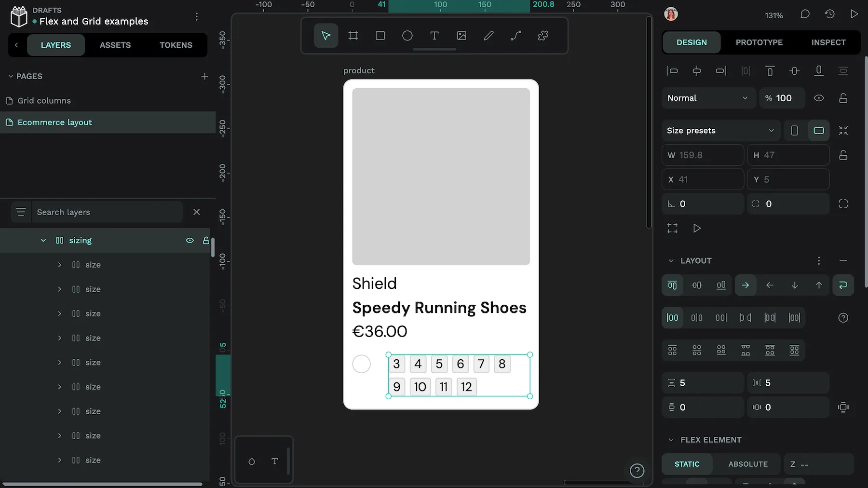Viewport: 868px width, 488px height.
Task: Open the Normal blend mode dropdown
Action: pos(707,98)
